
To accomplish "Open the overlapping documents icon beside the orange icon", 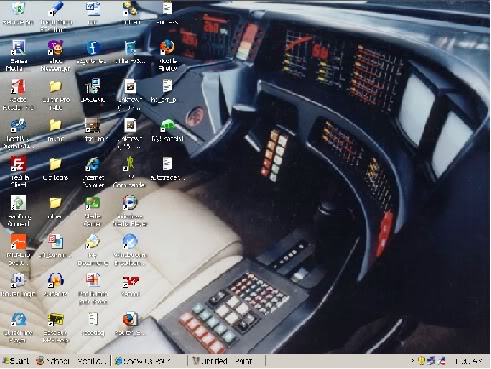I will pyautogui.click(x=55, y=242).
